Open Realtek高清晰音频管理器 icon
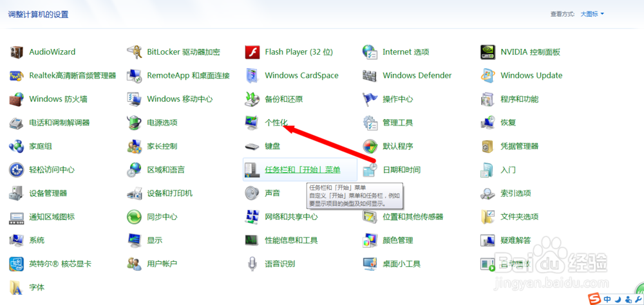Screen dimensions: 644x305 (x=17, y=75)
